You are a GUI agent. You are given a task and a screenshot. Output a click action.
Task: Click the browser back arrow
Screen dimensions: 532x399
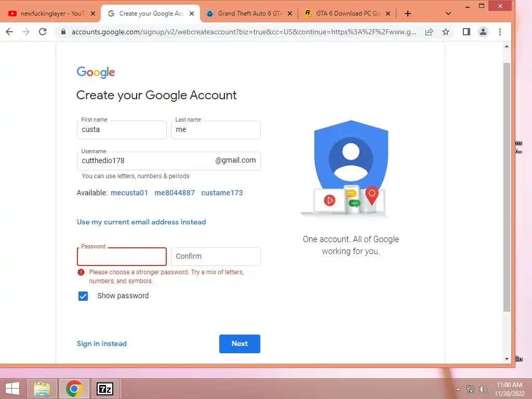9,32
